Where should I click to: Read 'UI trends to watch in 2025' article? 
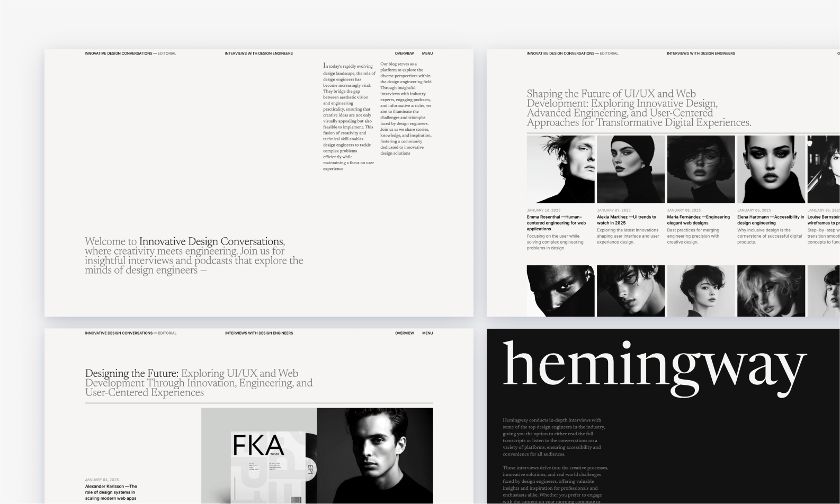click(x=627, y=220)
